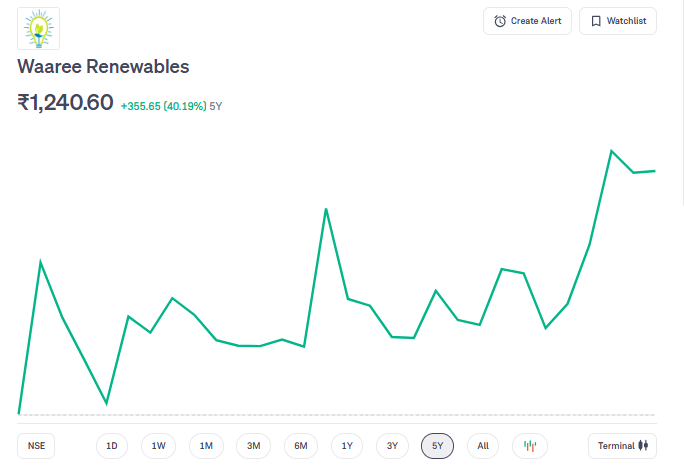Click the Waaree Renewables lightbulb logo
This screenshot has height=475, width=684.
click(39, 28)
